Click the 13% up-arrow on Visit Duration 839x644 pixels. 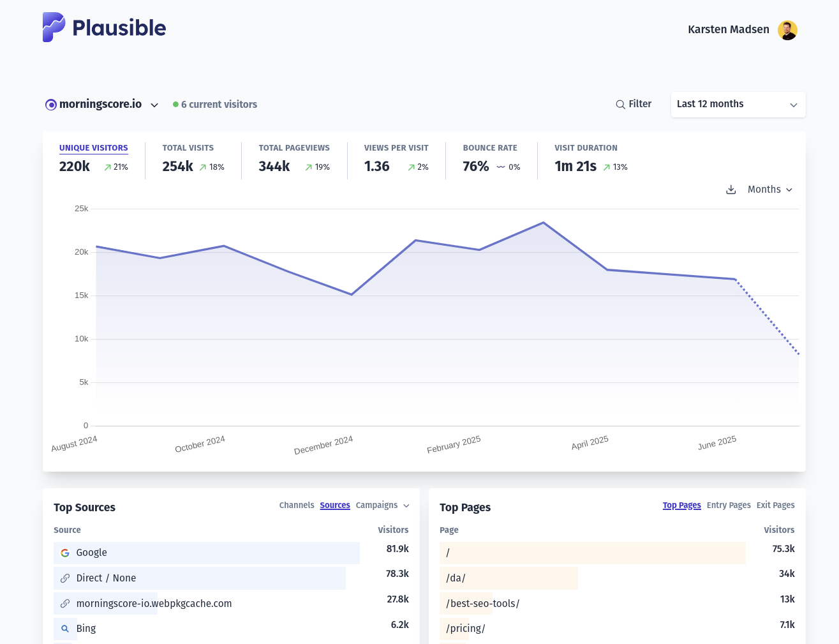point(607,167)
